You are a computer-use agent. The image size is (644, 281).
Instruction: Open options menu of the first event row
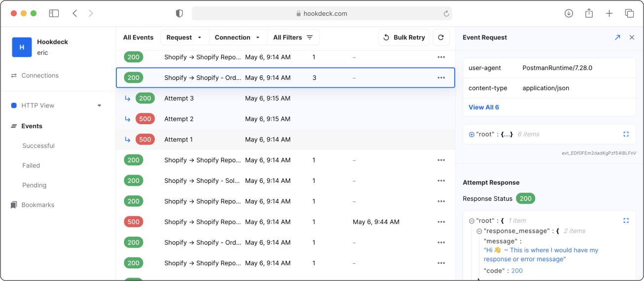441,57
